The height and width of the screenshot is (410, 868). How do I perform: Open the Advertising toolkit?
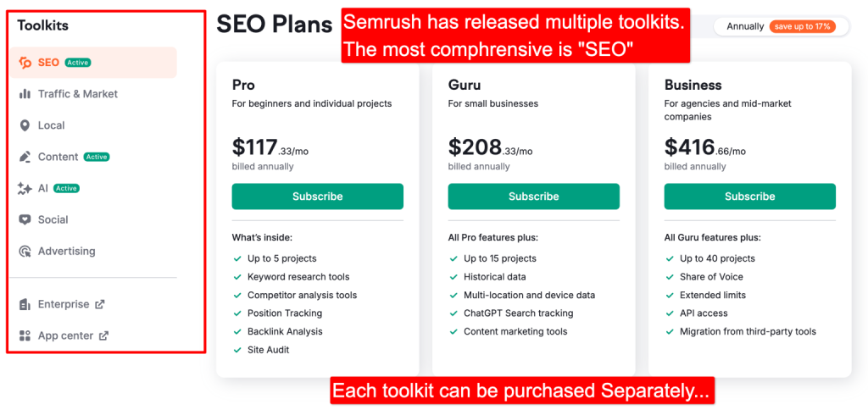click(x=66, y=252)
